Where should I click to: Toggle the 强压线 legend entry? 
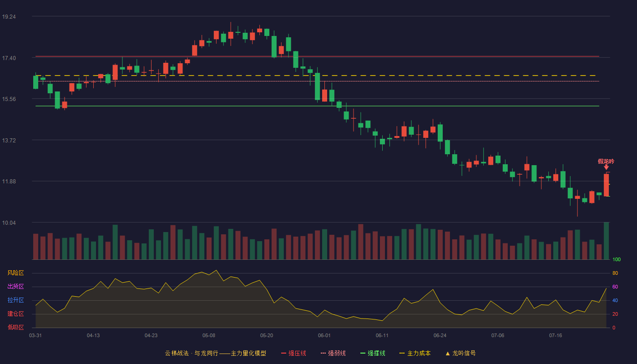(x=293, y=353)
